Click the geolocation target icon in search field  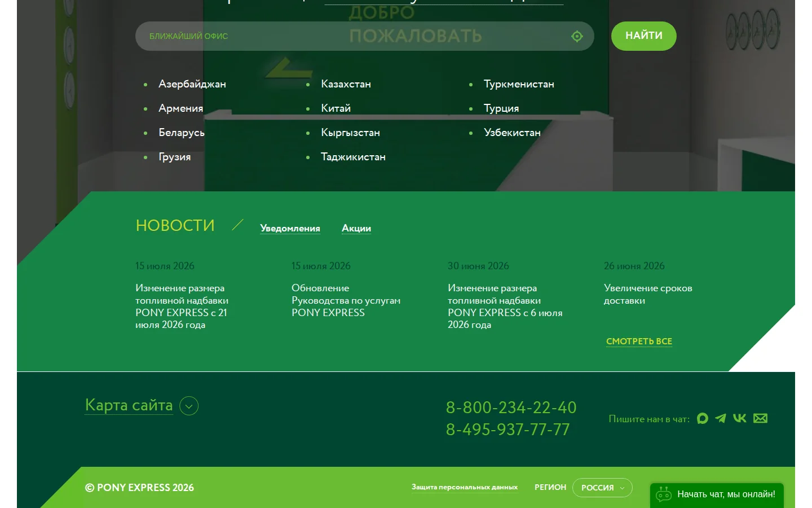[577, 36]
